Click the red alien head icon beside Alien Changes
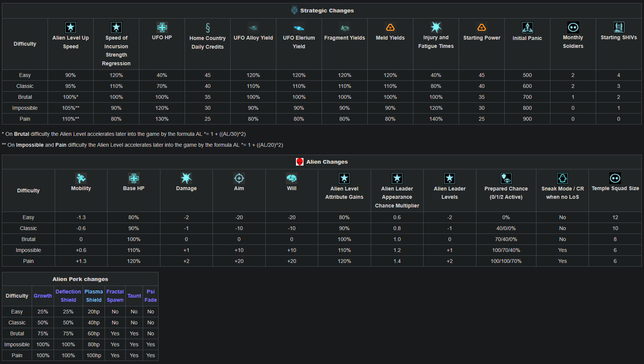Viewport: 644px width, 364px height. [300, 162]
